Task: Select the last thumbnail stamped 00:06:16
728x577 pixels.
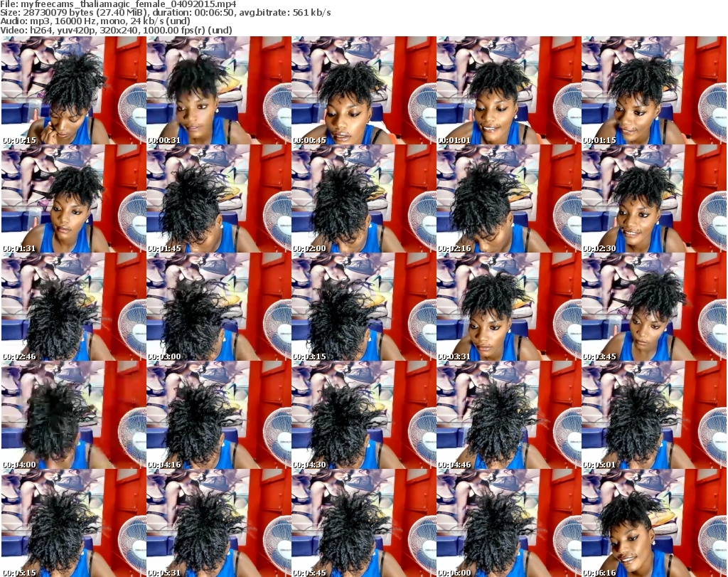Action: (x=654, y=523)
